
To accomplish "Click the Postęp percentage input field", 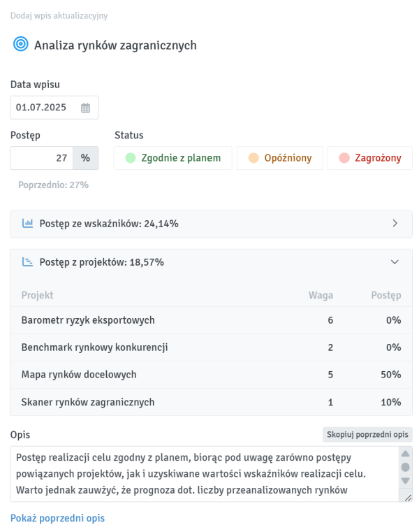I will coord(42,158).
